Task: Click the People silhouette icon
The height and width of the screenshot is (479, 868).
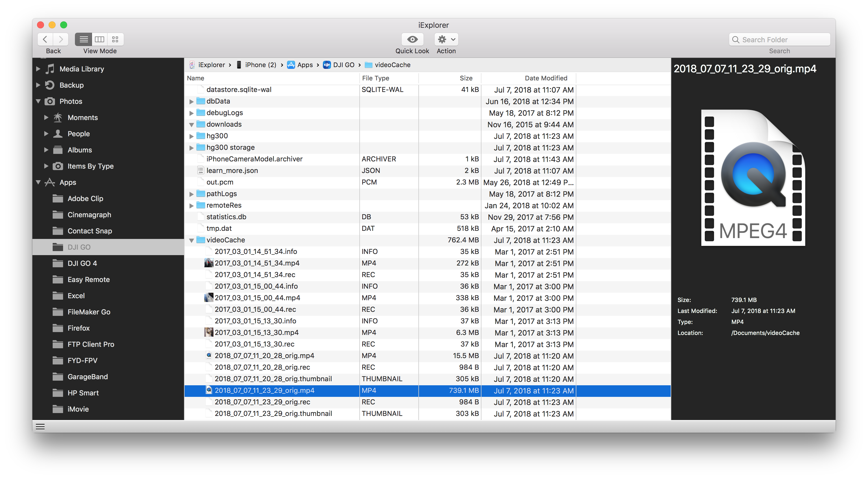Action: click(58, 133)
